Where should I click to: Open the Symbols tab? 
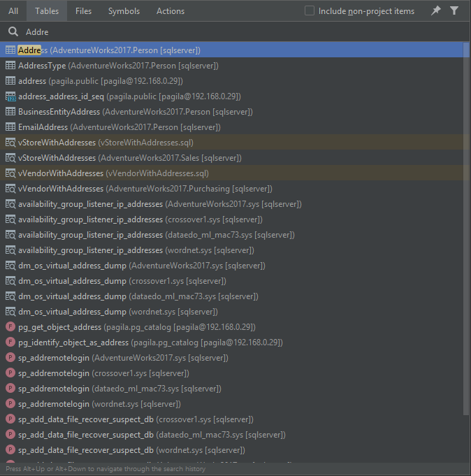pyautogui.click(x=124, y=11)
